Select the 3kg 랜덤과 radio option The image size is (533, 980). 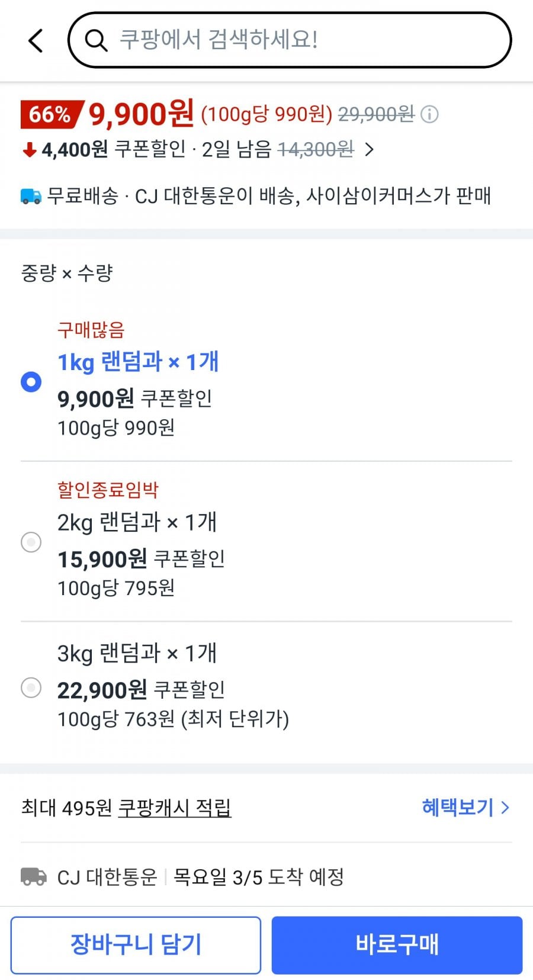[31, 687]
